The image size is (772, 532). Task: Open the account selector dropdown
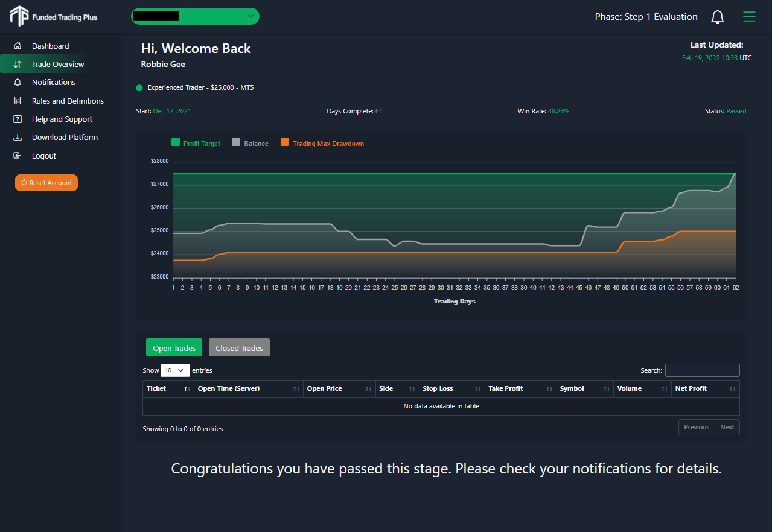(x=195, y=16)
